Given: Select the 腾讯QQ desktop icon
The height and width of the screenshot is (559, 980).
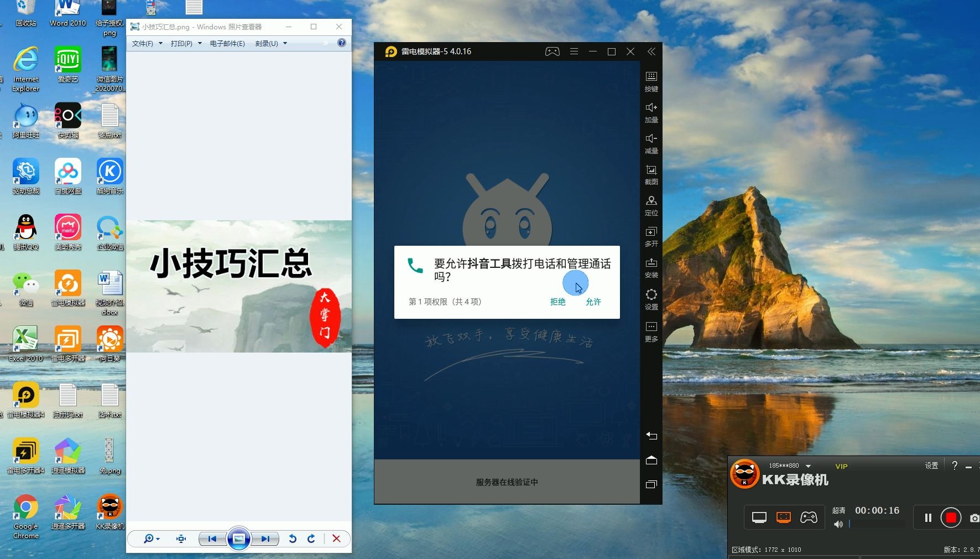Looking at the screenshot, I should [x=26, y=232].
